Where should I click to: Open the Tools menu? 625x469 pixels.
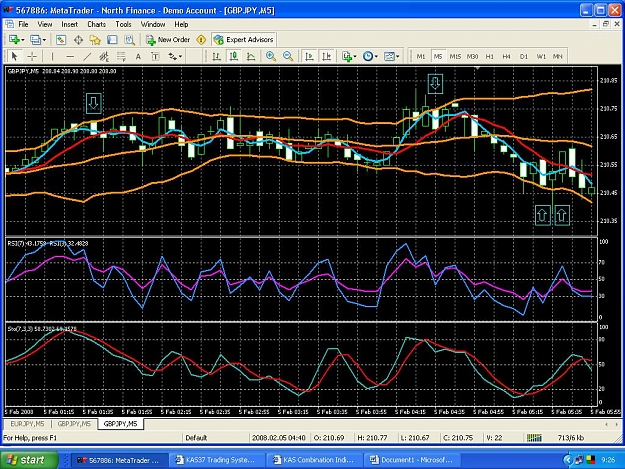(123, 24)
